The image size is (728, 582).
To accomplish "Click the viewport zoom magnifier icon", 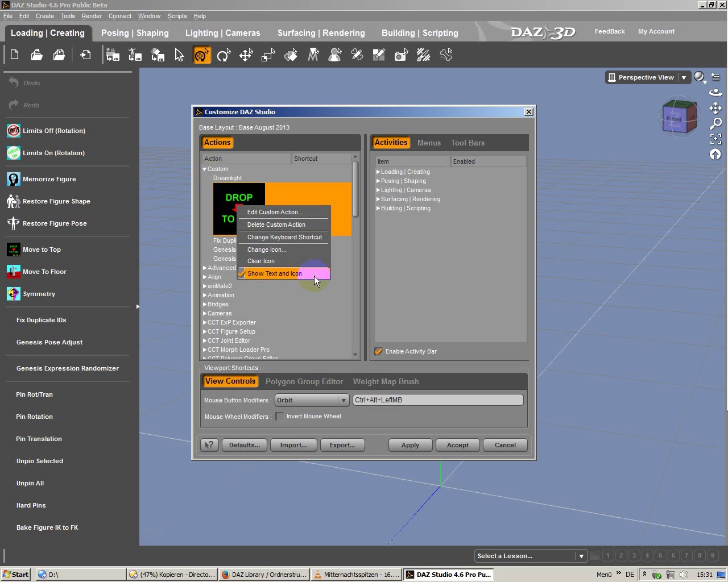I will click(715, 123).
